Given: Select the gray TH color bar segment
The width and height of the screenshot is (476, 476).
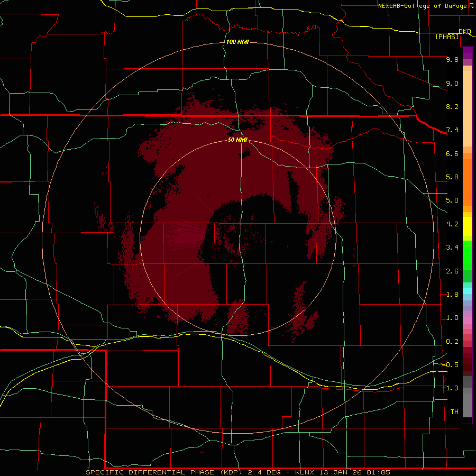Looking at the screenshot, I should click(467, 405).
